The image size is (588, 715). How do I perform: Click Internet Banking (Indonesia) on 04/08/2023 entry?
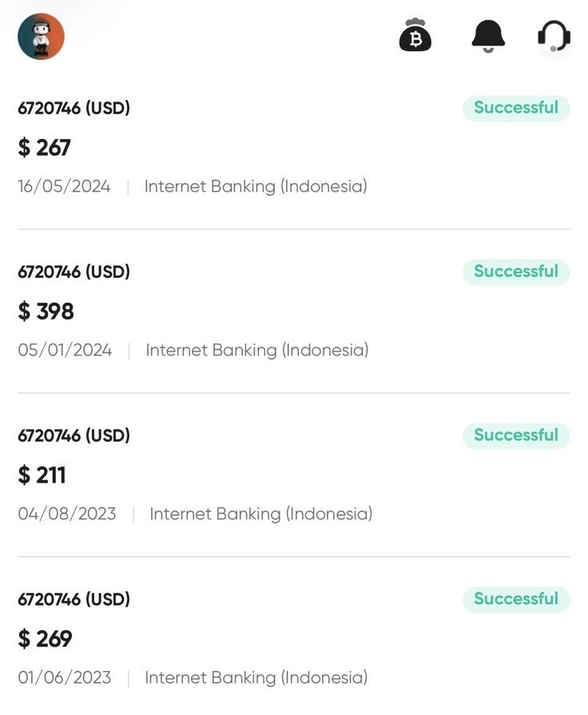pos(261,514)
